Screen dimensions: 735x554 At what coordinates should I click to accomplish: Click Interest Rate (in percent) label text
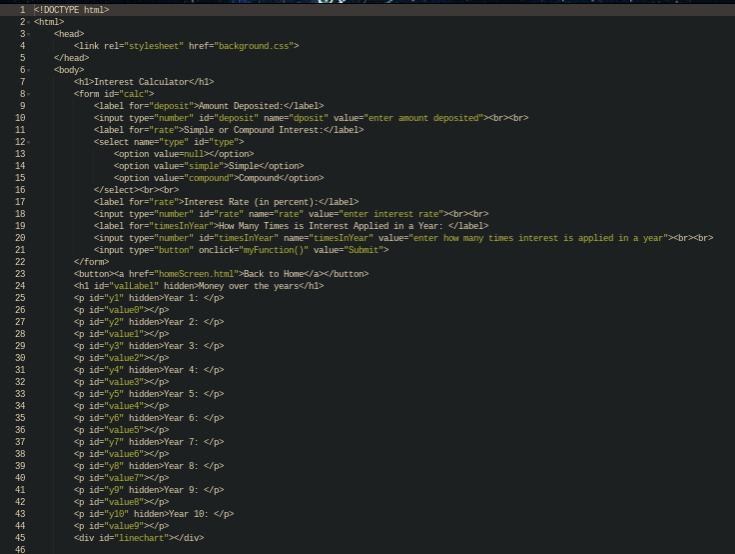click(x=251, y=202)
